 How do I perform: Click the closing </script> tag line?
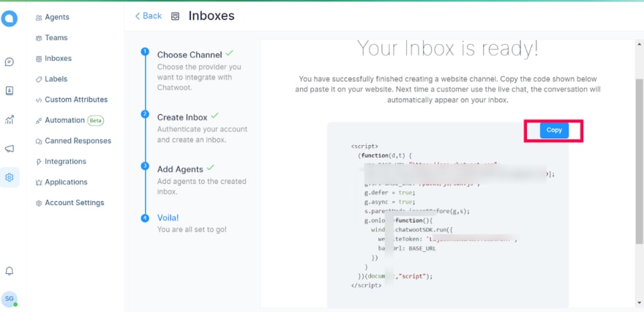coord(366,286)
